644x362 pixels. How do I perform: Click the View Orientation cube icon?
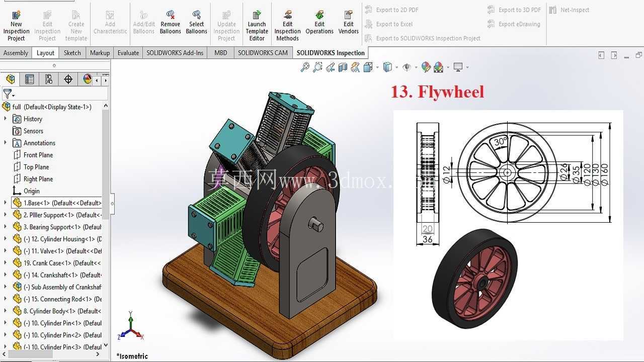tap(368, 67)
